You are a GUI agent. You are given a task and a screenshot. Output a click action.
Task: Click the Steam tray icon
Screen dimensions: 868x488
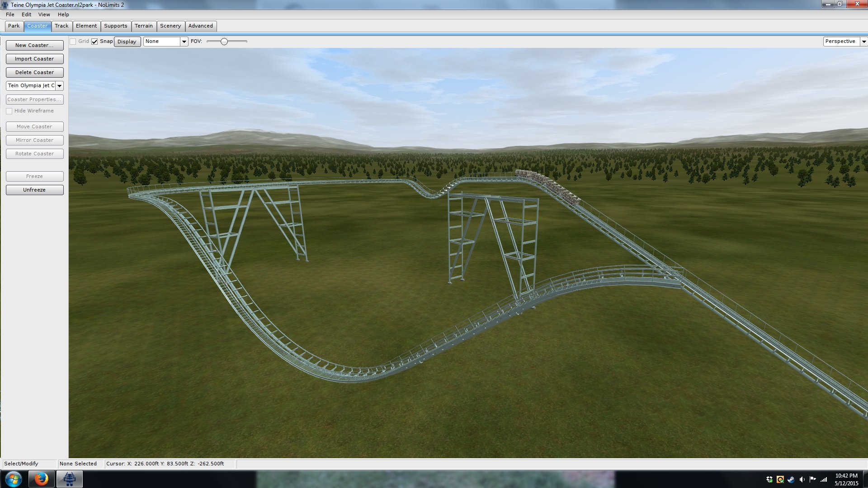click(x=791, y=479)
